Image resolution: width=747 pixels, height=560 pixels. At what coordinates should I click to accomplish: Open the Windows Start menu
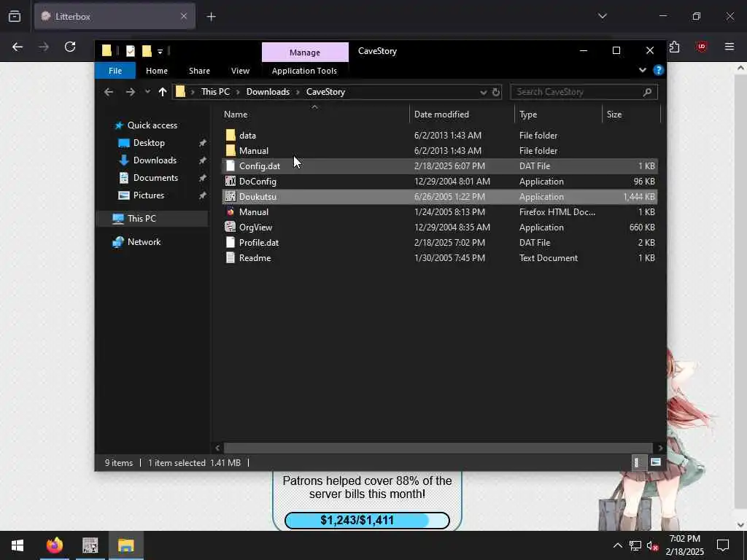point(18,545)
